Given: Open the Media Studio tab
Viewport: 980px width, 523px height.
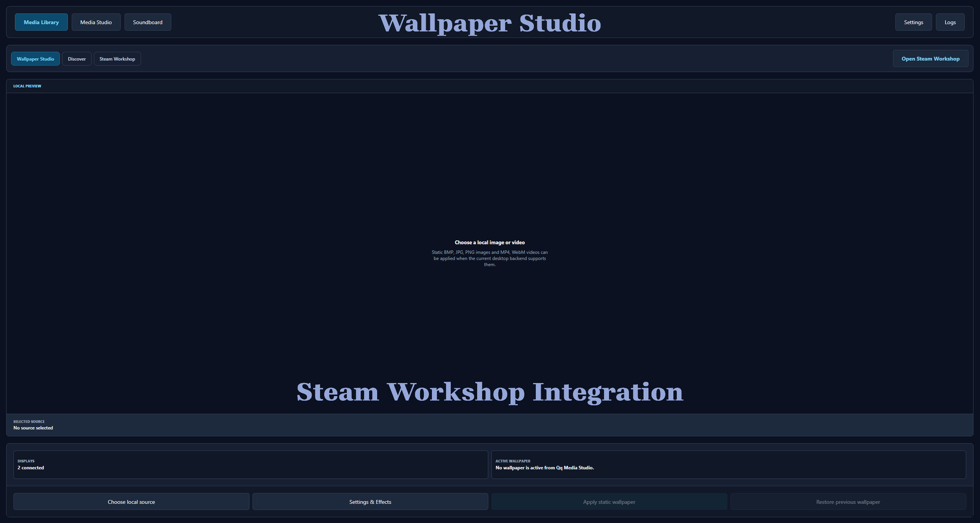Looking at the screenshot, I should click(x=96, y=22).
